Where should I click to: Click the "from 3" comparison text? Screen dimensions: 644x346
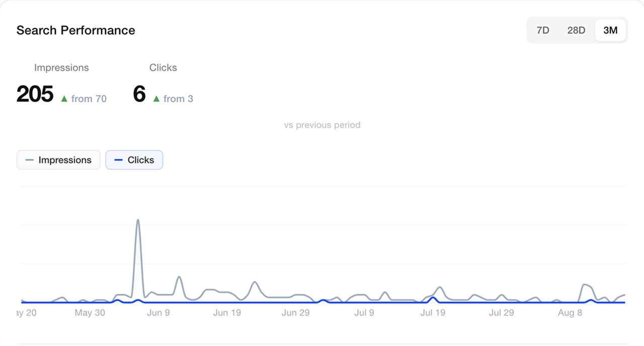pyautogui.click(x=178, y=99)
